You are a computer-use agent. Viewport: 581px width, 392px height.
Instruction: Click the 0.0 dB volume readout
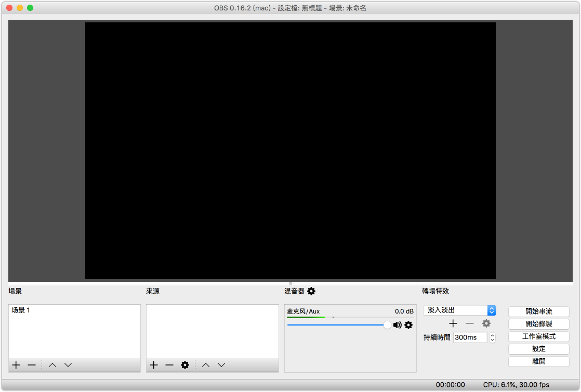click(404, 311)
